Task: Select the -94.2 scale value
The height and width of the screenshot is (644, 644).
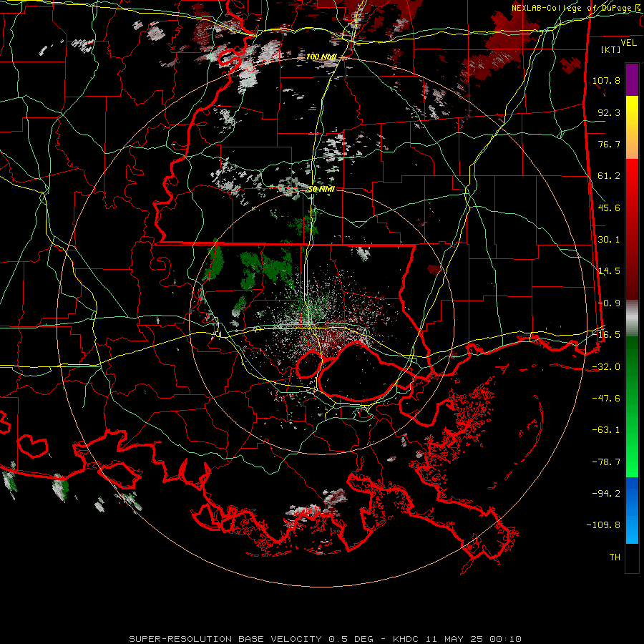Action: click(x=606, y=494)
